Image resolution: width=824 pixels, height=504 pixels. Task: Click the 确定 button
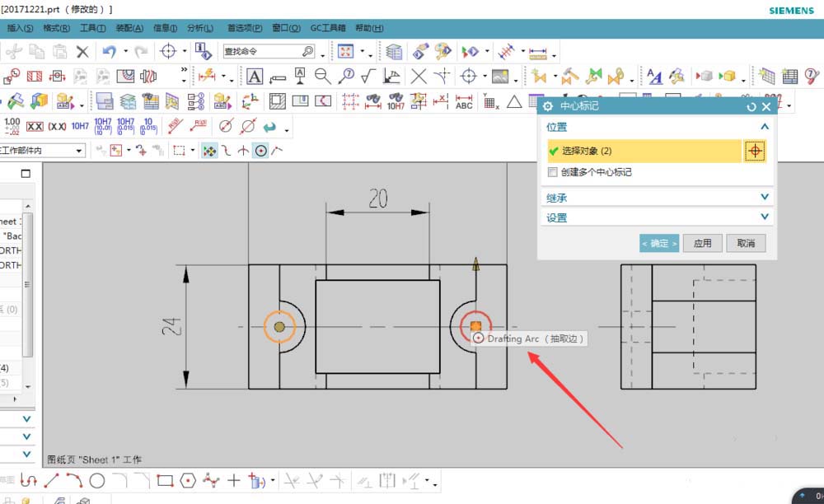click(x=659, y=243)
